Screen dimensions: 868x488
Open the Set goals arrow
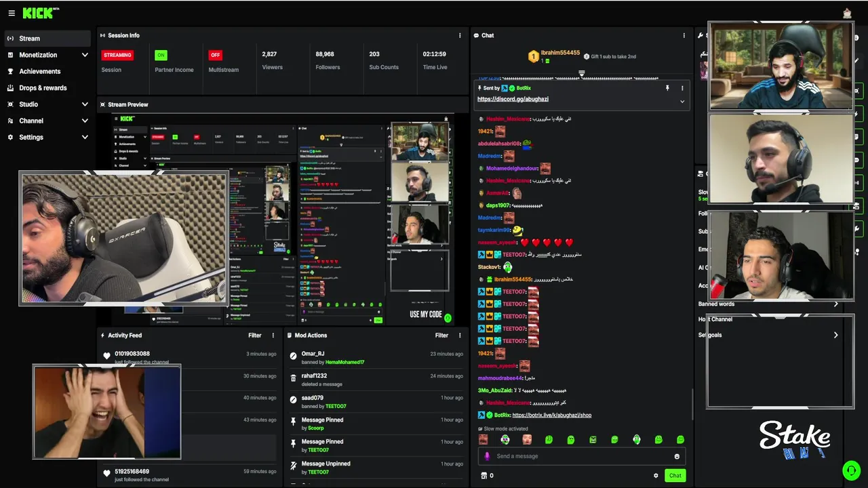coord(835,335)
